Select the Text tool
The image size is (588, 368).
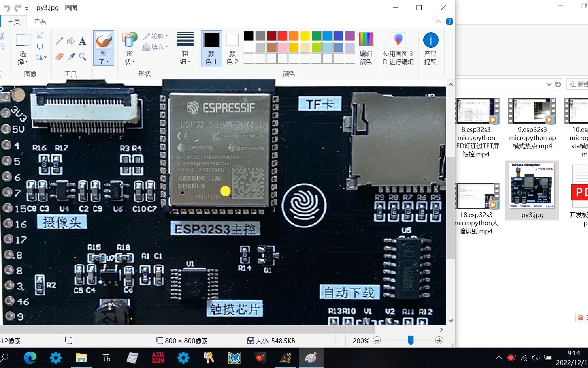[x=82, y=41]
